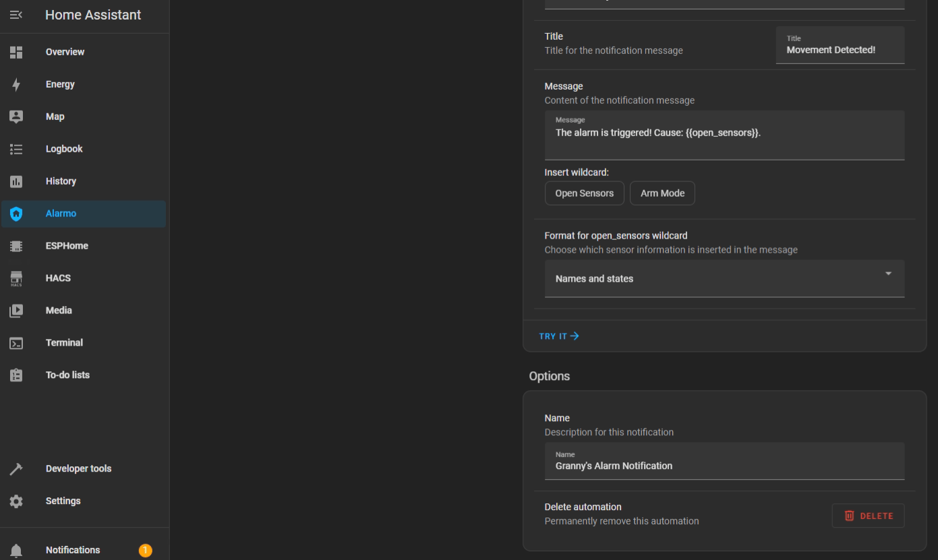Open the History chart icon
938x560 pixels.
click(16, 181)
